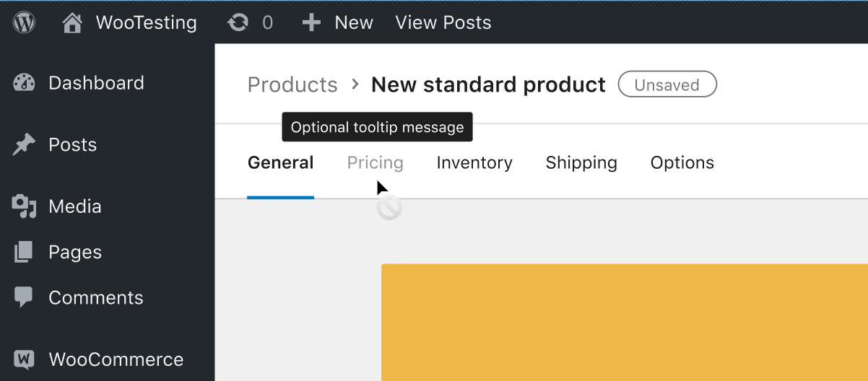This screenshot has width=868, height=381.
Task: Click the greyed-out Pricing tab
Action: point(376,163)
